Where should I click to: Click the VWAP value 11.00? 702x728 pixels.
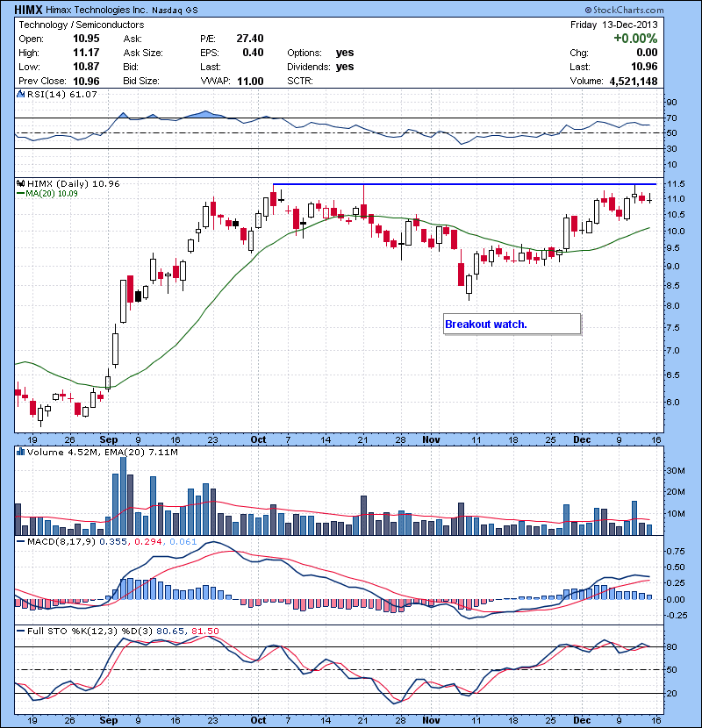[250, 82]
